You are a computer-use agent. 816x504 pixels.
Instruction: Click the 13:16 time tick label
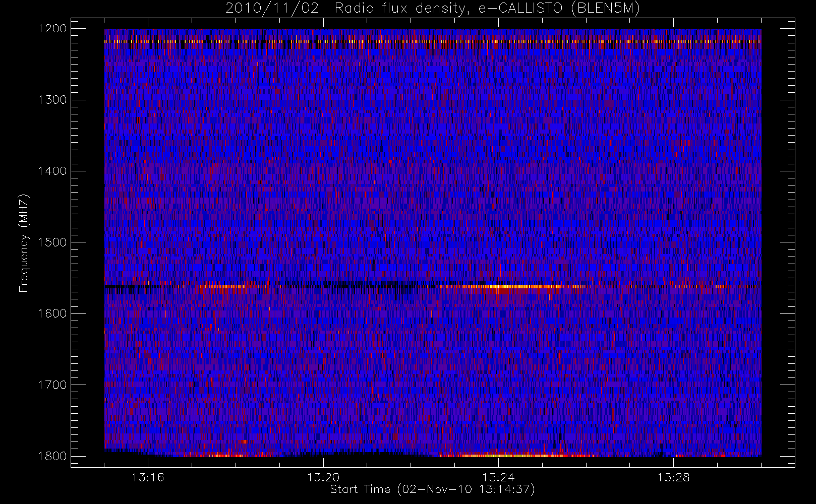pos(148,477)
